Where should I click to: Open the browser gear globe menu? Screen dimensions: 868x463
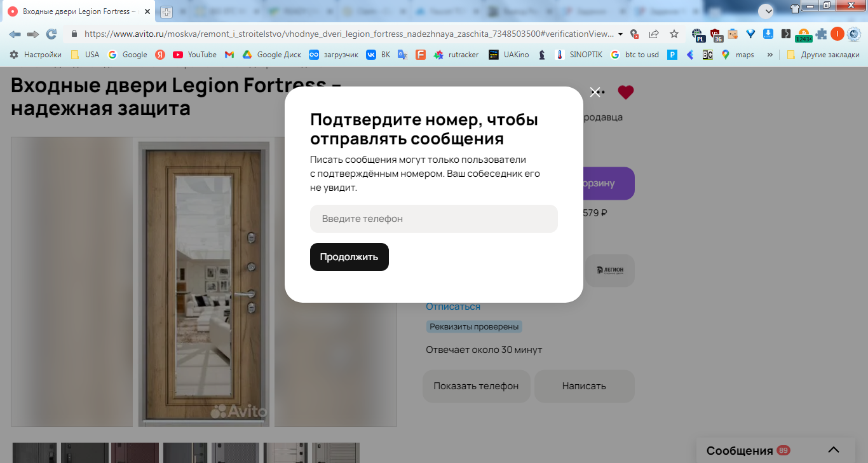[855, 34]
